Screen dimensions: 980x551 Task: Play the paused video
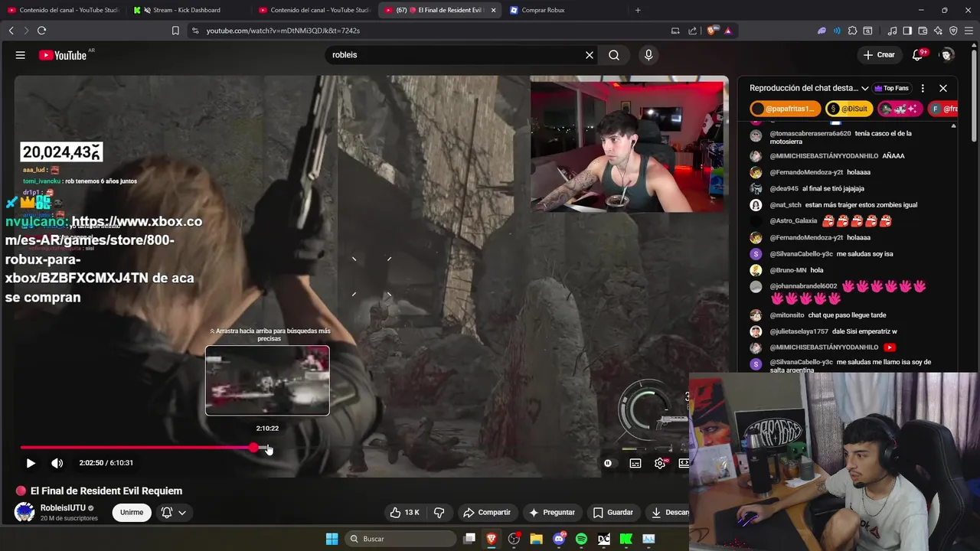31,463
